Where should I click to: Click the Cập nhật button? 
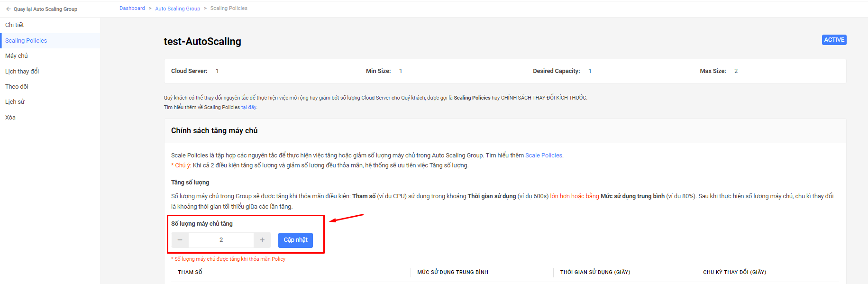[295, 240]
